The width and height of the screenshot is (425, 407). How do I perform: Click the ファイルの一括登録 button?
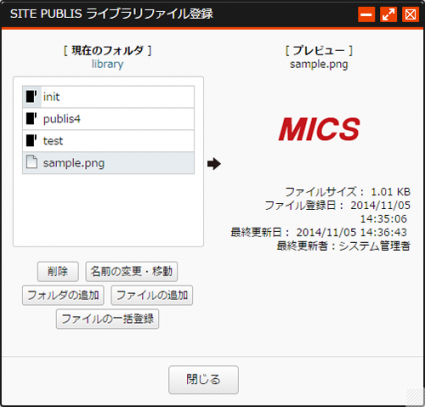pyautogui.click(x=107, y=319)
